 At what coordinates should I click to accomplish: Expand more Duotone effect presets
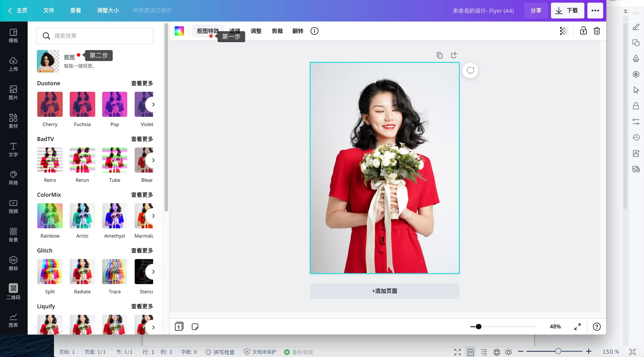point(142,83)
